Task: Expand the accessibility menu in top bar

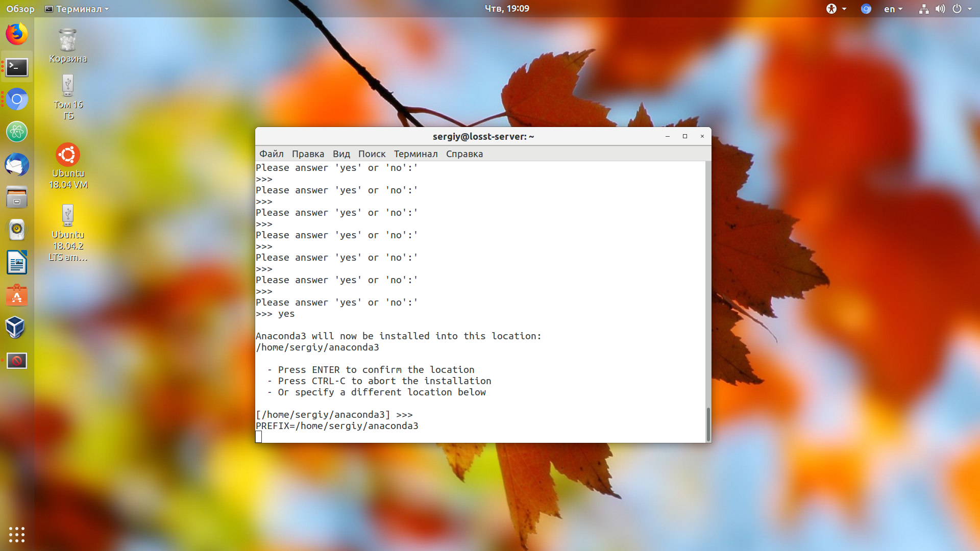Action: (837, 9)
